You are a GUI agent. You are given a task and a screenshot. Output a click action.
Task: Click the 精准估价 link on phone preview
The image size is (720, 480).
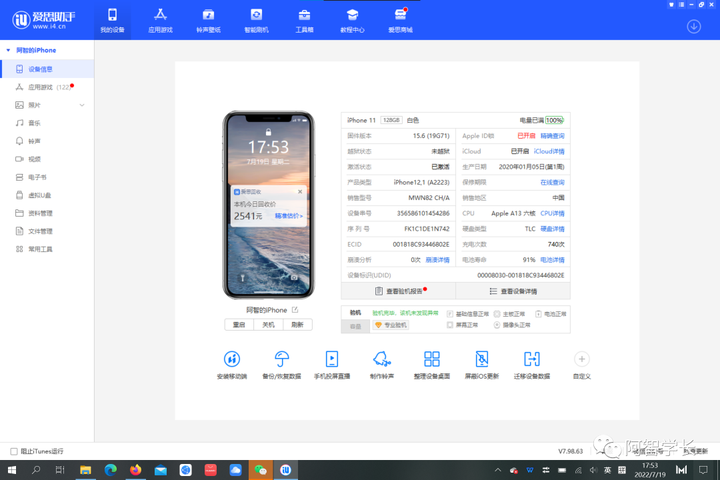[x=289, y=216]
